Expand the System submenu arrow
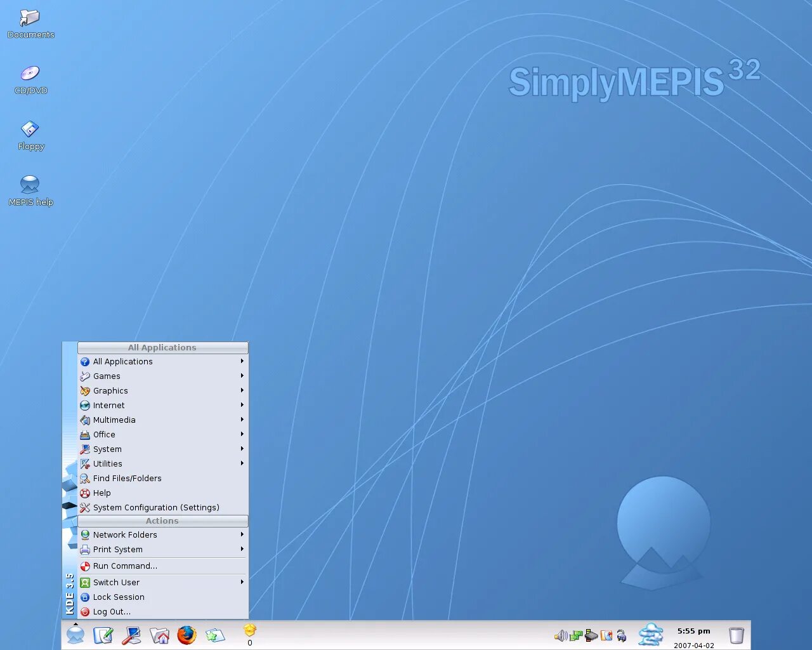Viewport: 812px width, 650px height. [x=242, y=449]
